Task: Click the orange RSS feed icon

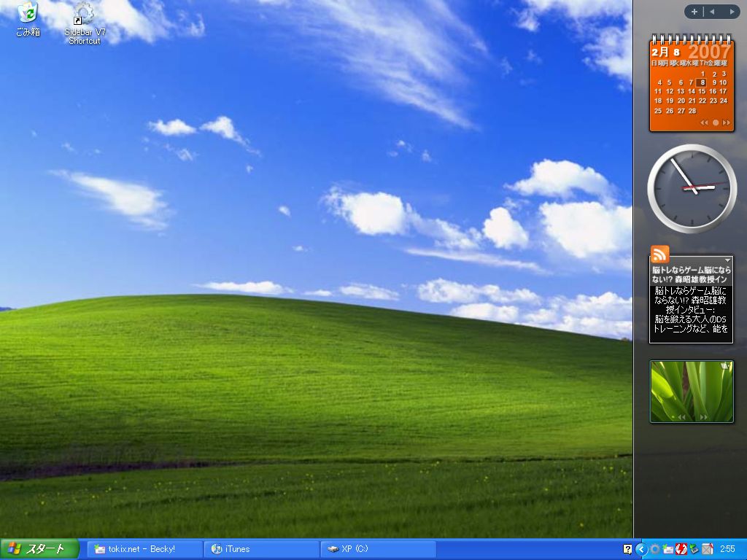Action: (x=659, y=254)
